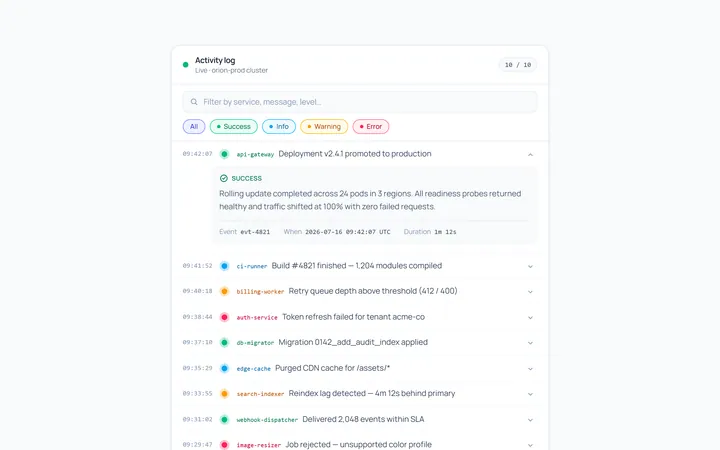The height and width of the screenshot is (450, 720).
Task: Click the billing-worker service label
Action: pyautogui.click(x=260, y=292)
